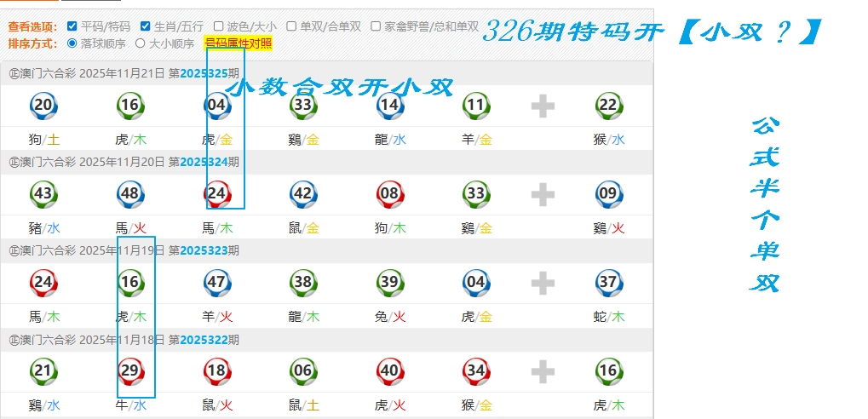
Task: Check the 家禽野兽/总和单双 option
Action: (x=377, y=26)
